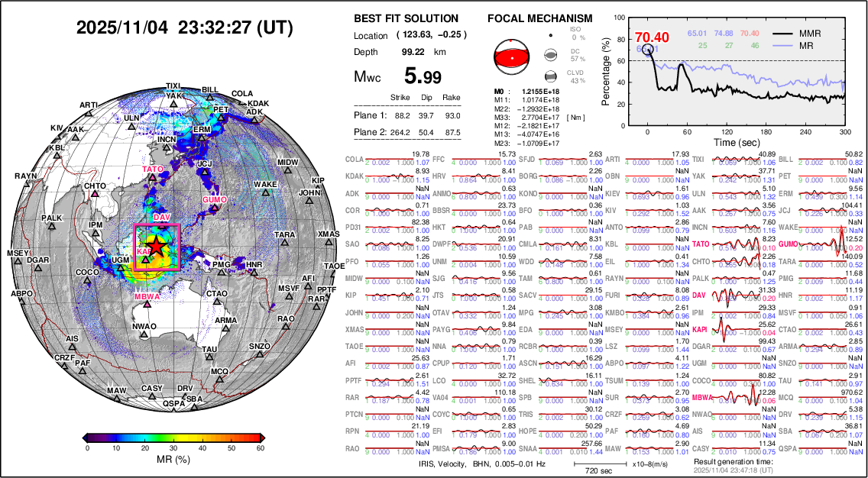Screen dimensions: 868x478
Task: Click the circled peak marker on percentage chart
Action: pyautogui.click(x=648, y=49)
